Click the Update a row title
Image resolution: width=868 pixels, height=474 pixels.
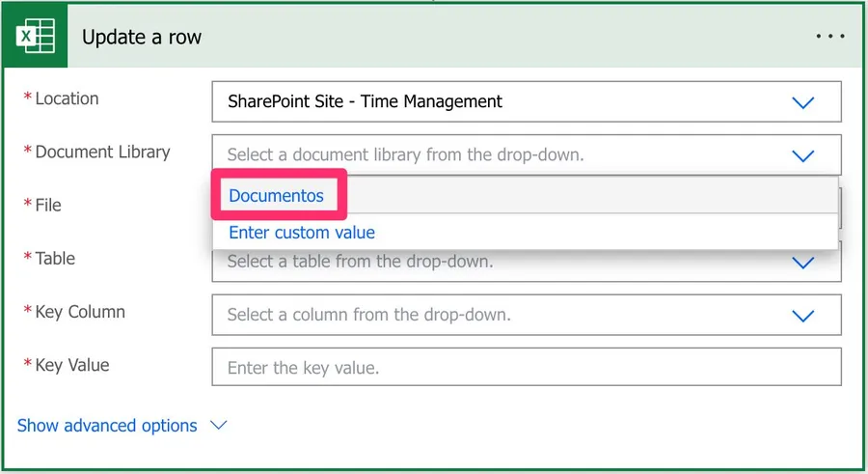(x=142, y=38)
